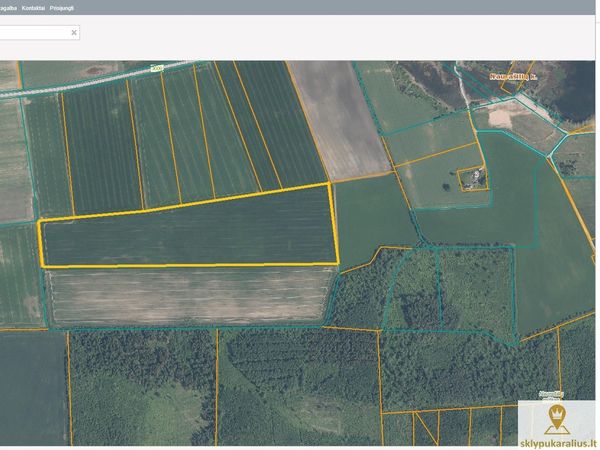The width and height of the screenshot is (600, 450).
Task: Clear the search field with the X icon
Action: coord(74,33)
